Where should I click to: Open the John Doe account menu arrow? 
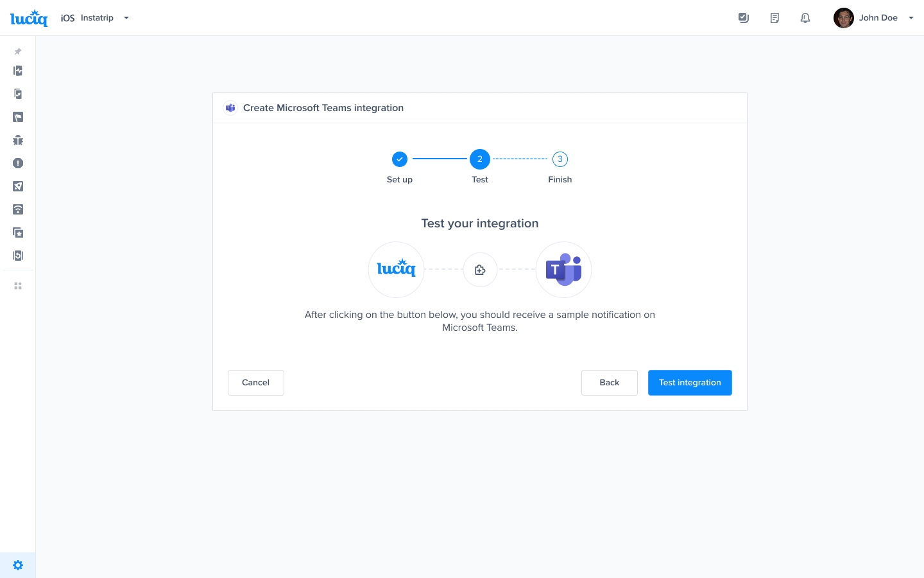point(911,18)
